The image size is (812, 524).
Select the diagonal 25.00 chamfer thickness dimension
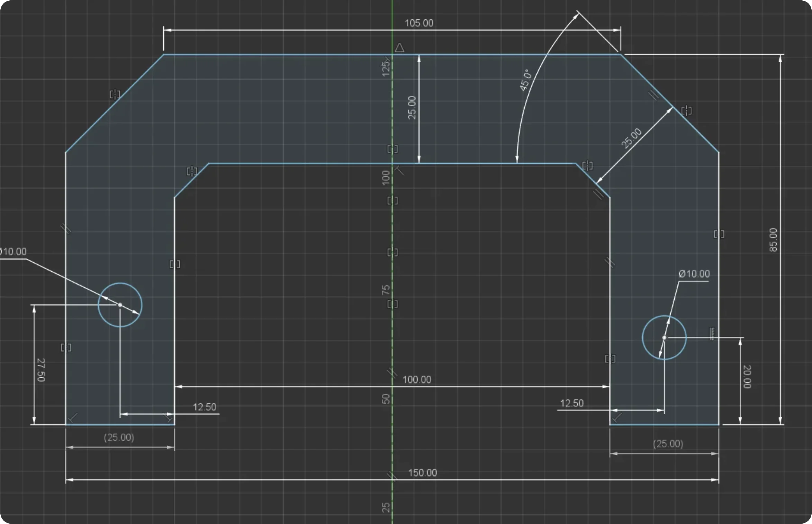(631, 138)
